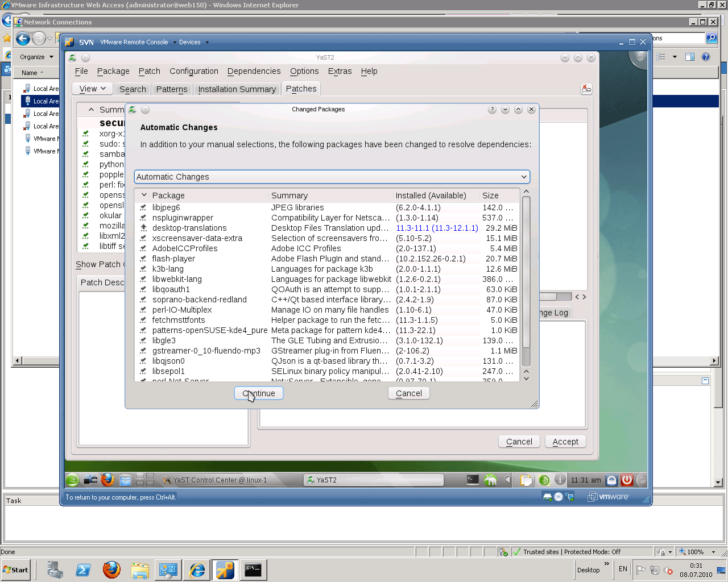This screenshot has width=728, height=582.
Task: Expand the Organize menu in Network Connections
Action: pos(36,57)
